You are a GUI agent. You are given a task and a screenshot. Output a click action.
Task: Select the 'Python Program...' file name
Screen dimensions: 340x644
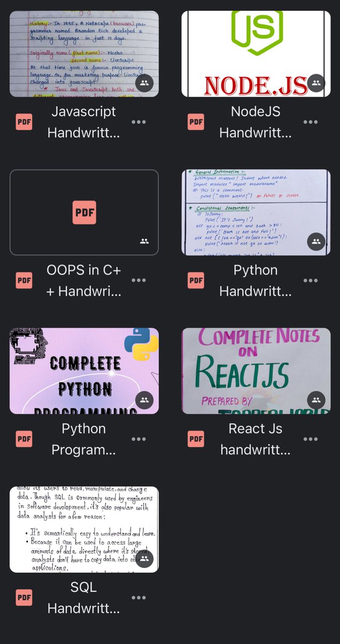pos(84,440)
